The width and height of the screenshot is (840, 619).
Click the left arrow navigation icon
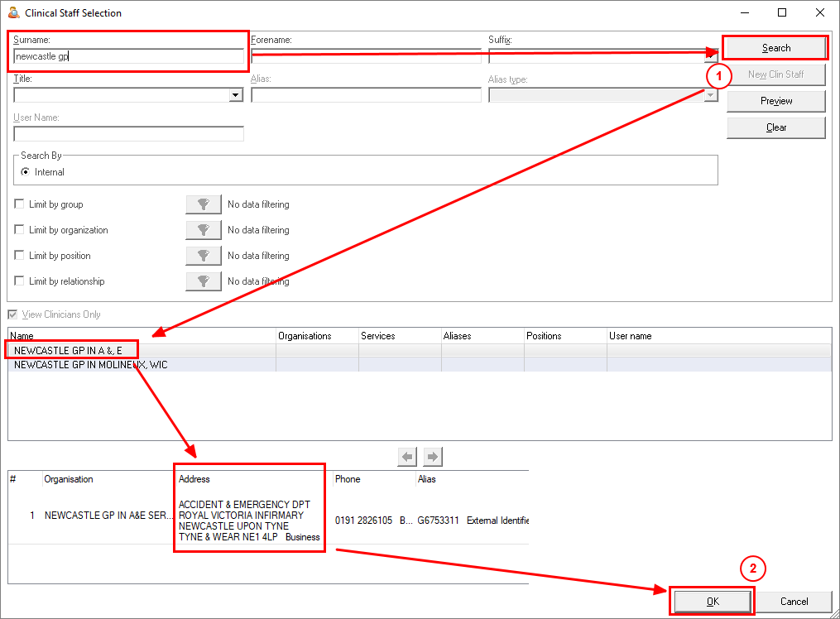(x=407, y=456)
